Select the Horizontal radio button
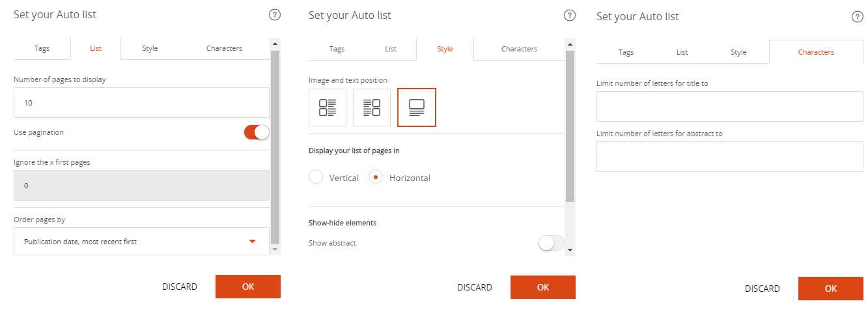 click(376, 177)
